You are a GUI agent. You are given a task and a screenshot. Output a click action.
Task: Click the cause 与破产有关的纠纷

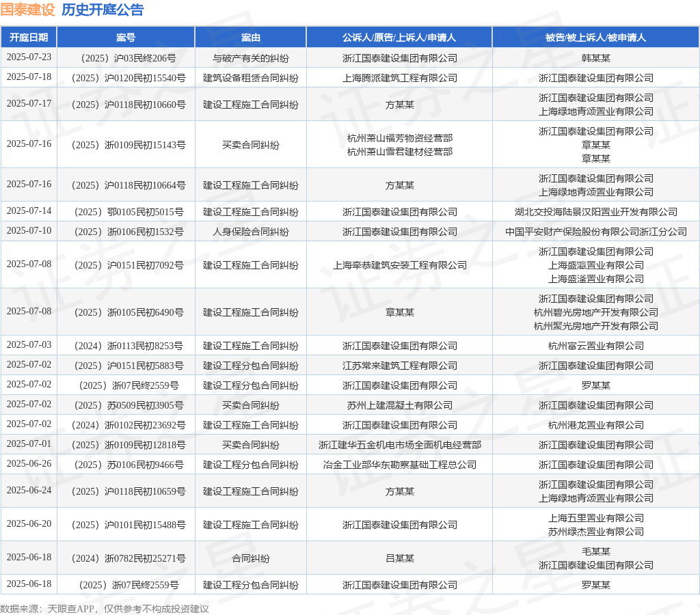[250, 58]
